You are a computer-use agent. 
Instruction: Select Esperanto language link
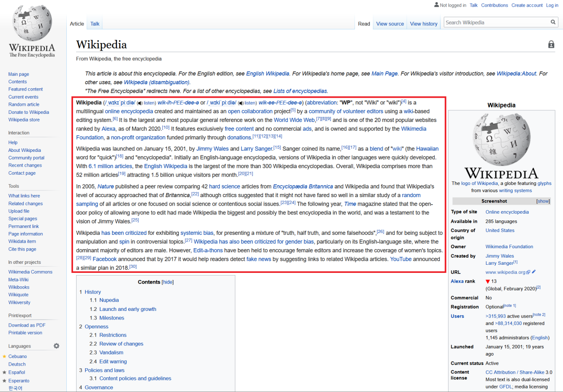pyautogui.click(x=19, y=381)
